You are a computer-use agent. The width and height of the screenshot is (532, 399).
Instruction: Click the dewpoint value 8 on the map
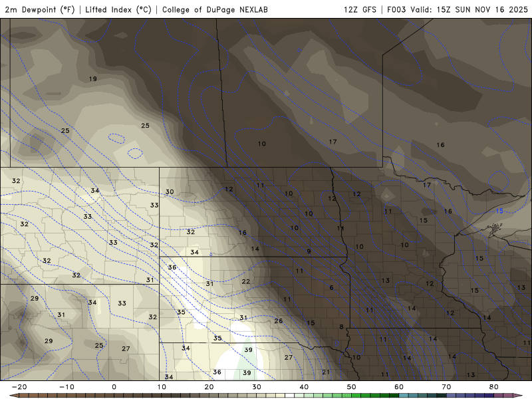click(341, 327)
